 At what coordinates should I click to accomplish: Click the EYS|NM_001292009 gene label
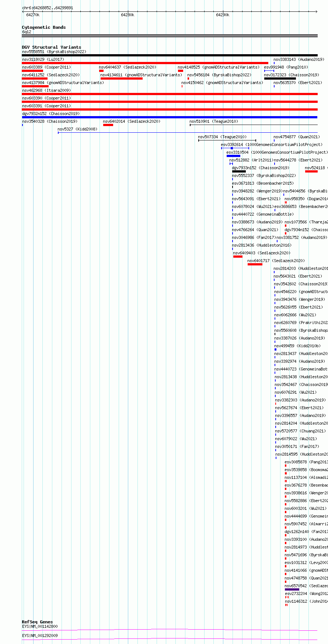[x=40, y=636]
